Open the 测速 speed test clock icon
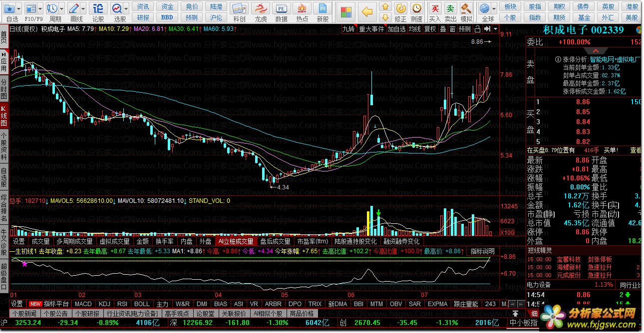644x333 pixels. click(416, 9)
